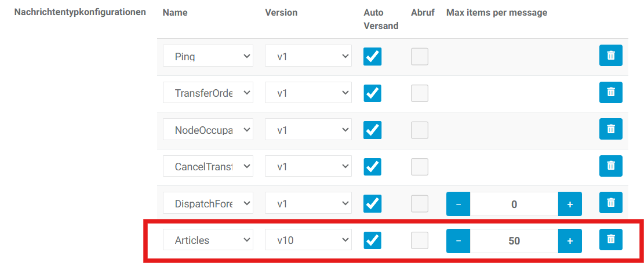Click trash icon for DispatchForecast row

(x=610, y=203)
